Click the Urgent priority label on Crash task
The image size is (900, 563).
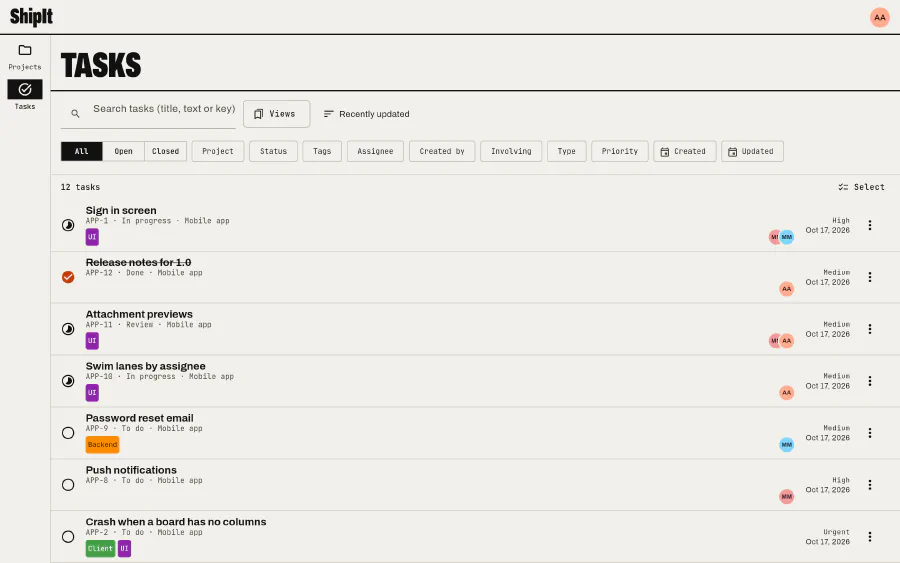(x=836, y=532)
